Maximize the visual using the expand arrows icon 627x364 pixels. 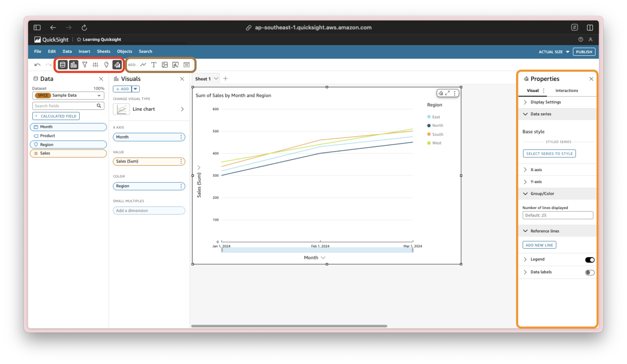447,93
